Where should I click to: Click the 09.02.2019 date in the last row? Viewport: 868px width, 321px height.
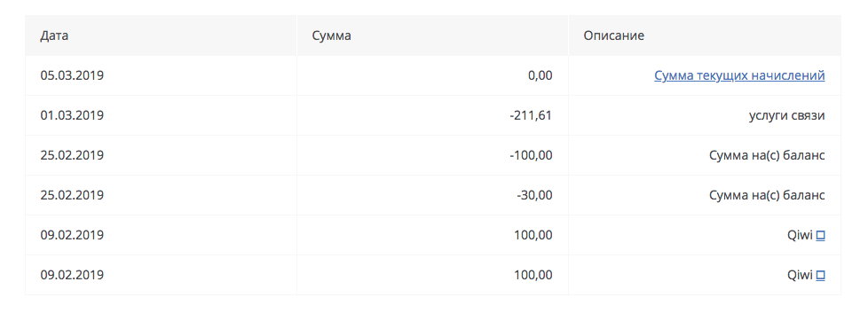(x=72, y=275)
